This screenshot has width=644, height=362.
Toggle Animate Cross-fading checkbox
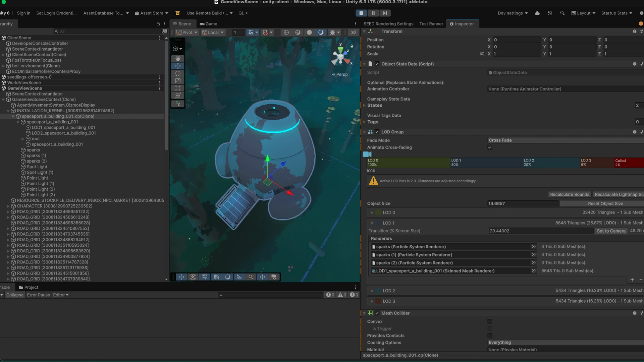490,147
